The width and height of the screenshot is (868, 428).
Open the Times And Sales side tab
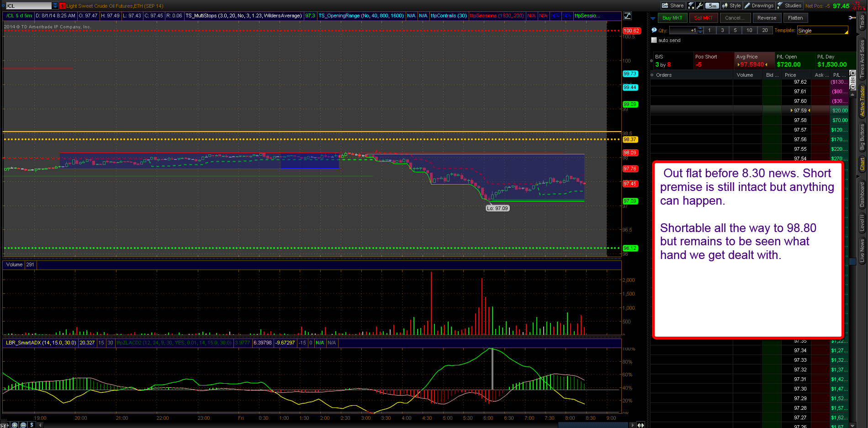tap(862, 58)
